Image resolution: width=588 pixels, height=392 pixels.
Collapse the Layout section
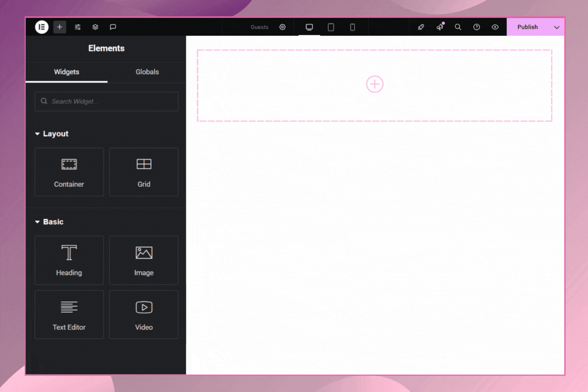(x=38, y=134)
